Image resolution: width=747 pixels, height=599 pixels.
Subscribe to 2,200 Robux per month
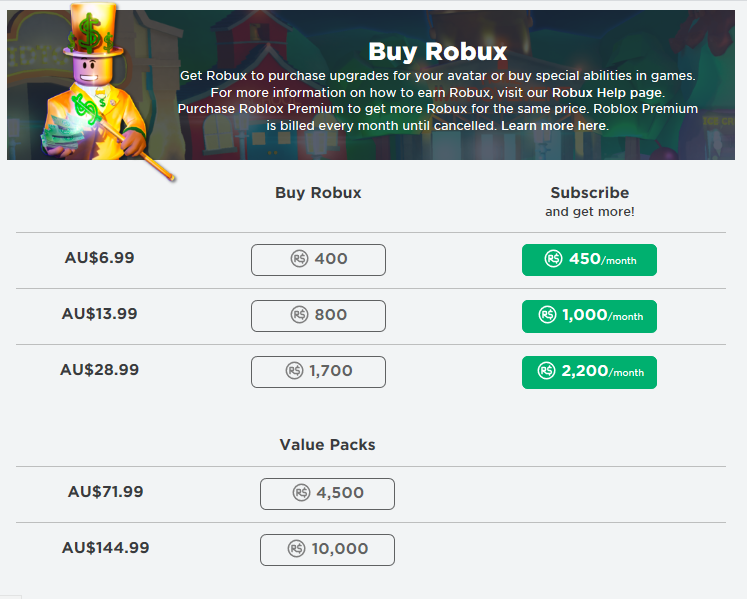[x=589, y=372]
